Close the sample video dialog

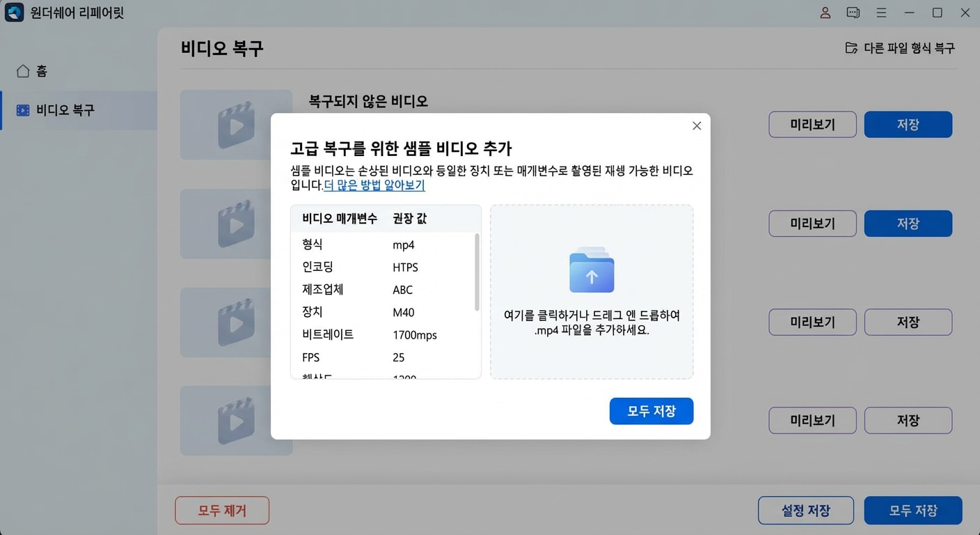click(x=696, y=125)
